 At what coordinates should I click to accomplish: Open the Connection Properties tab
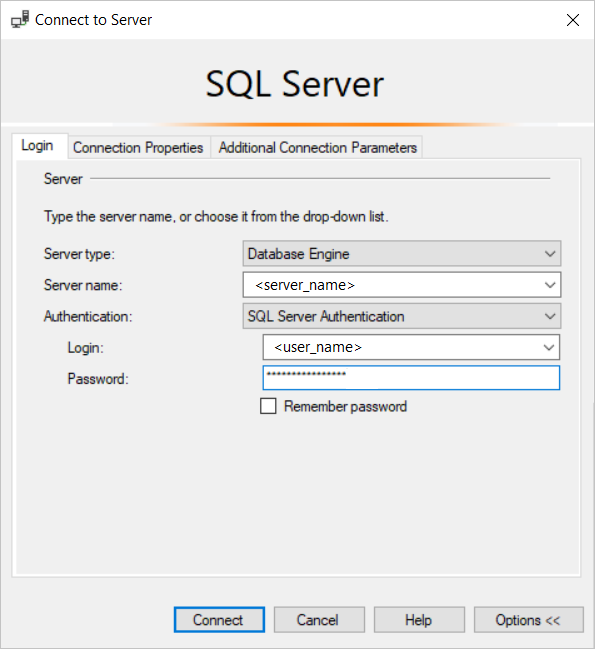click(138, 148)
